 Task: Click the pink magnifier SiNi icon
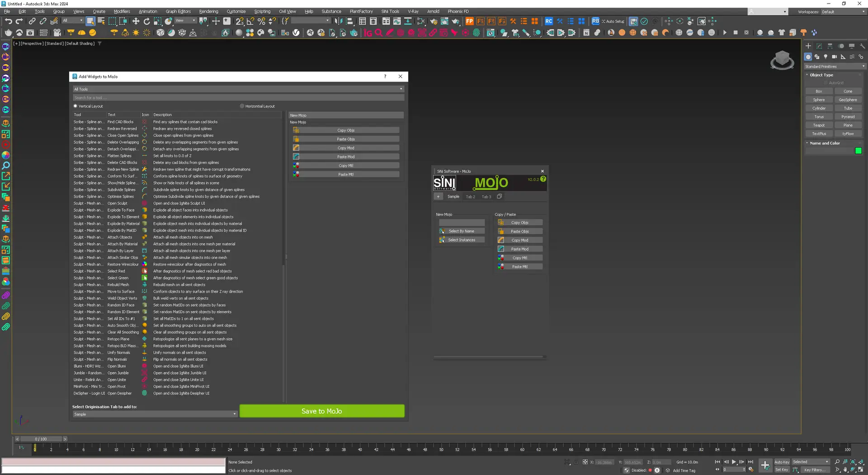pos(379,33)
